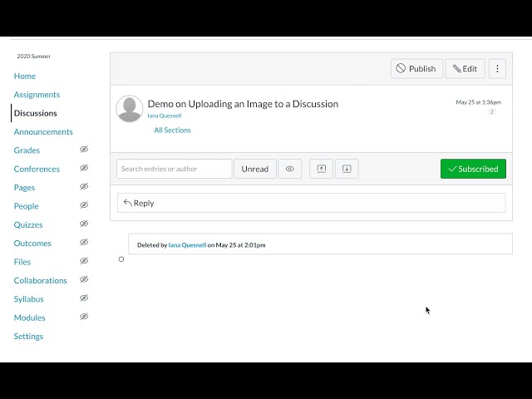Click the collapse replies arrow icon
532x399 pixels.
[x=322, y=169]
